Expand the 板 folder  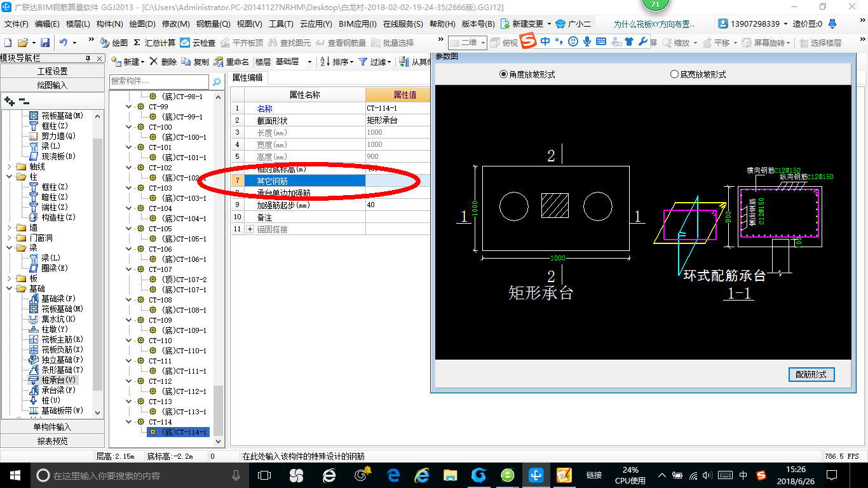[9, 278]
